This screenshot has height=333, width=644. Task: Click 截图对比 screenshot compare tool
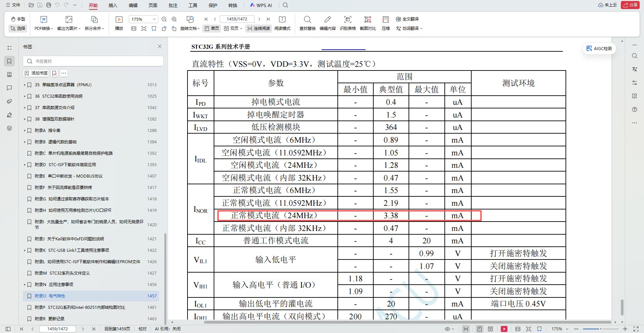pos(368,23)
